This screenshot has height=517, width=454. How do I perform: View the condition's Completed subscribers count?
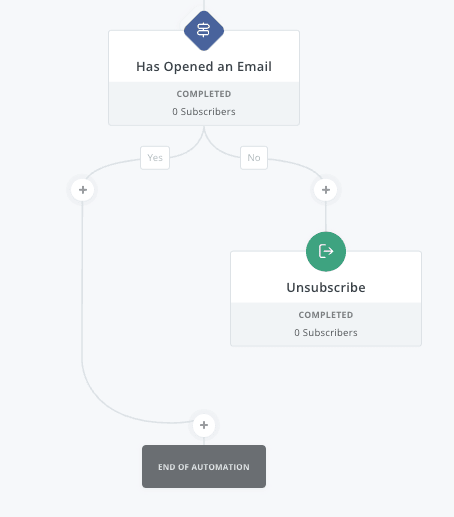(x=204, y=103)
